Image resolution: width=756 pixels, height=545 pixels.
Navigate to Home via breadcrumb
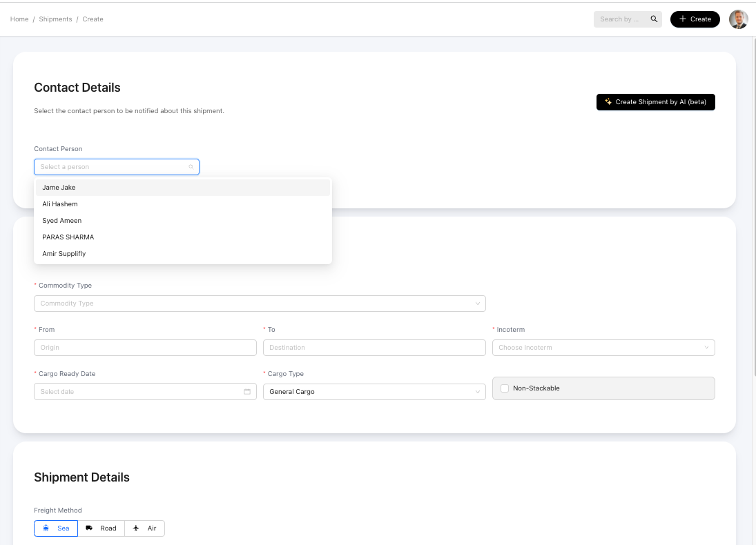19,19
